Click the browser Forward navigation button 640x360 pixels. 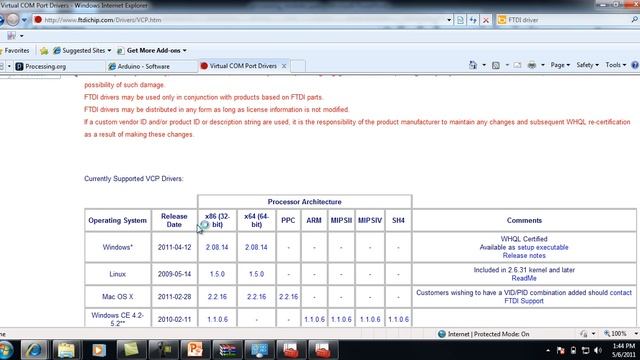(13, 19)
